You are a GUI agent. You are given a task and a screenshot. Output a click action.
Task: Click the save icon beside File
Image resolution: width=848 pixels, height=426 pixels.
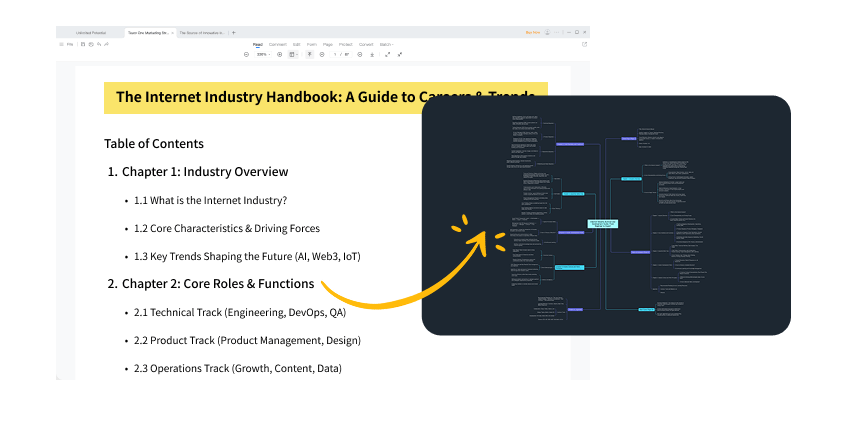(83, 44)
